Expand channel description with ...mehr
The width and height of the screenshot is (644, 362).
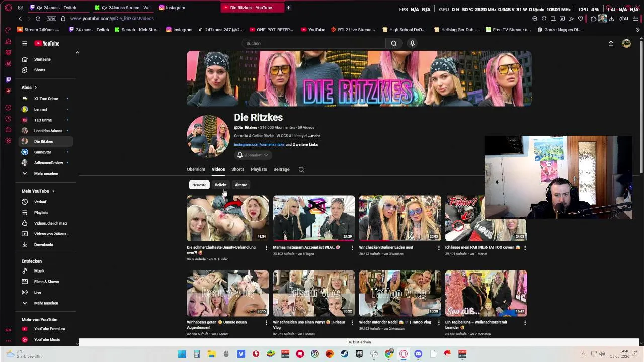[314, 136]
